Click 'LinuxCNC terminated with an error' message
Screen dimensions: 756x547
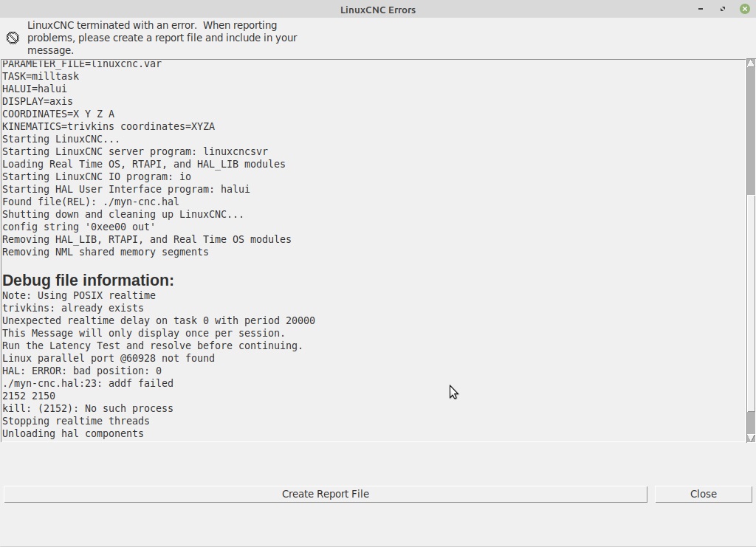pos(162,38)
